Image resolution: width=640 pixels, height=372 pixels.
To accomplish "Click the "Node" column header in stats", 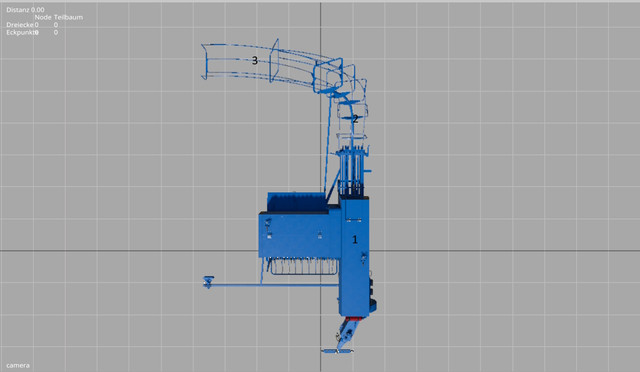I will [43, 17].
